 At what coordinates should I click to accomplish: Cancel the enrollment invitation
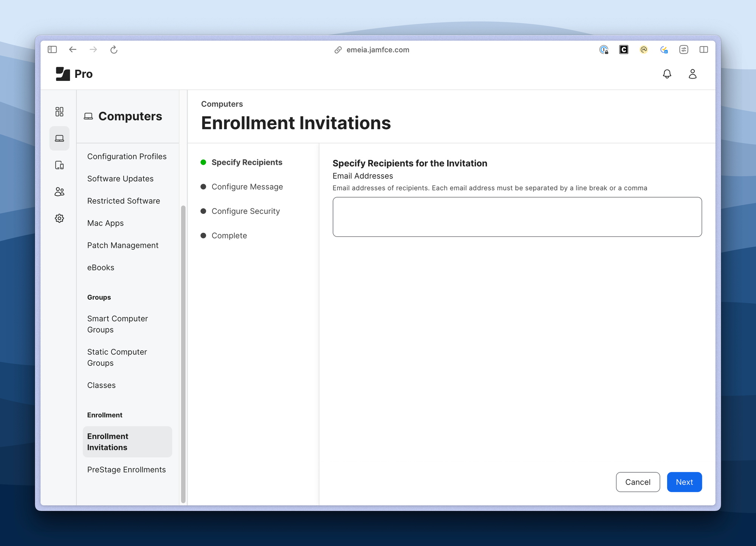(638, 482)
